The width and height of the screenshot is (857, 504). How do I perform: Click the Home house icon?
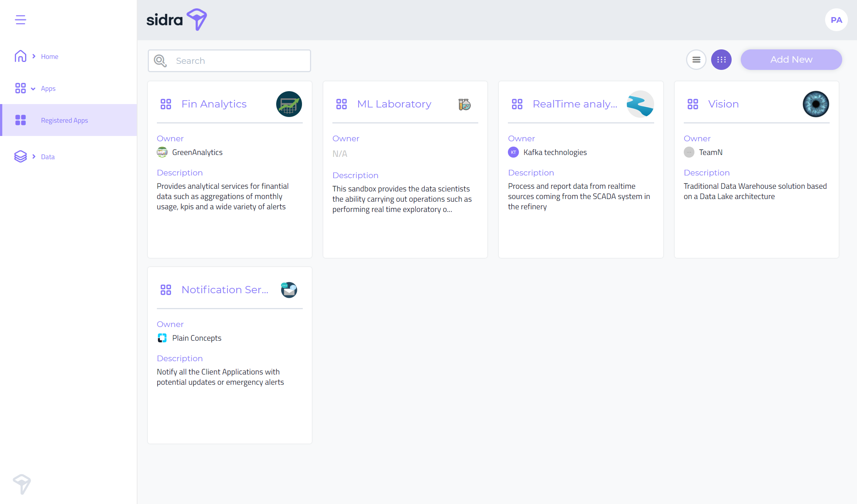click(21, 56)
